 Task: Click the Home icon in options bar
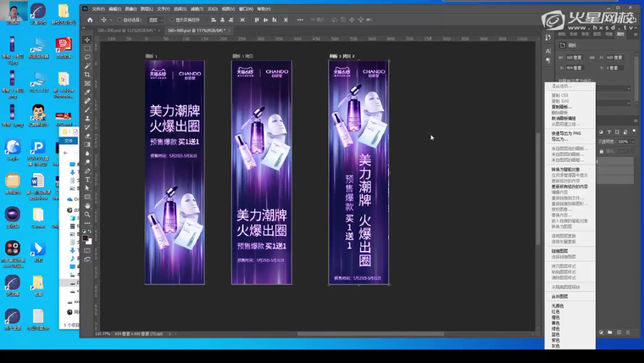[x=90, y=20]
